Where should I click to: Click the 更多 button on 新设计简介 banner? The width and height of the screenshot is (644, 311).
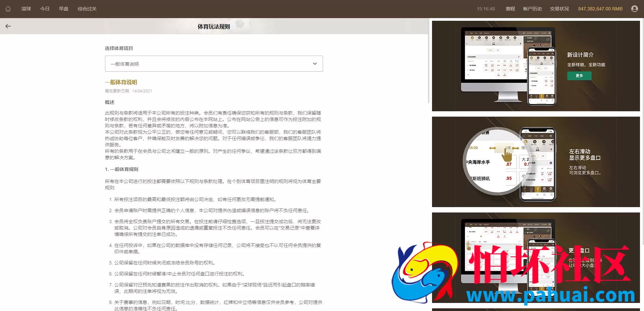(579, 76)
